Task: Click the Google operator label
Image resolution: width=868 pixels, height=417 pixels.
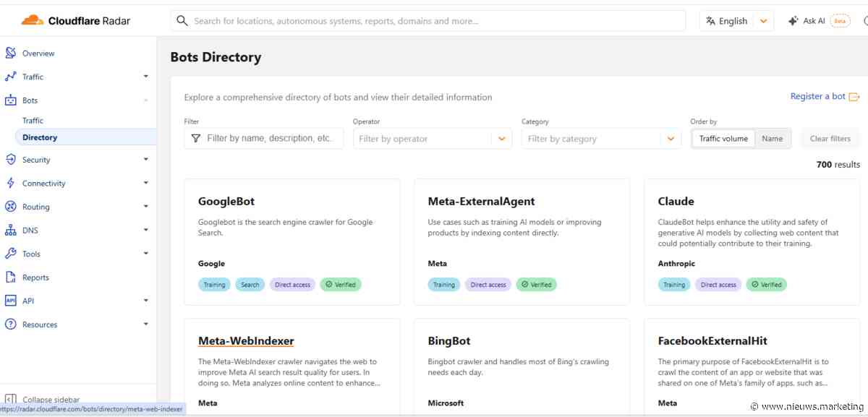Action: [x=211, y=264]
